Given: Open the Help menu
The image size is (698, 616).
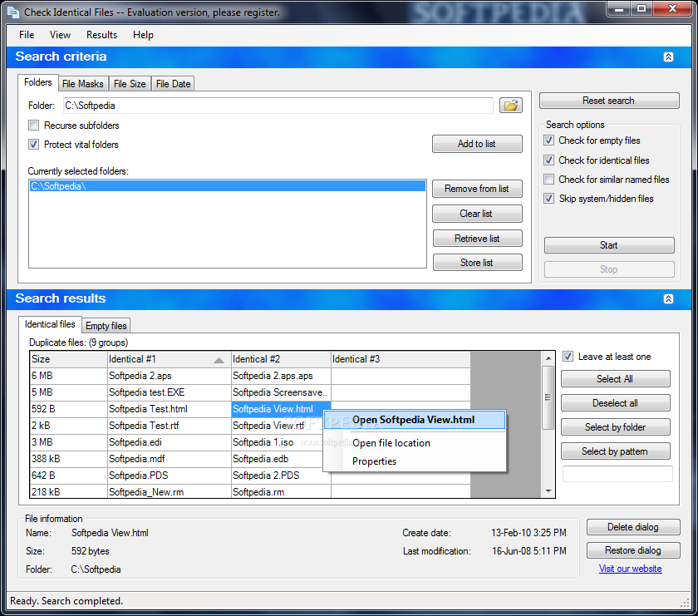Looking at the screenshot, I should coord(143,35).
